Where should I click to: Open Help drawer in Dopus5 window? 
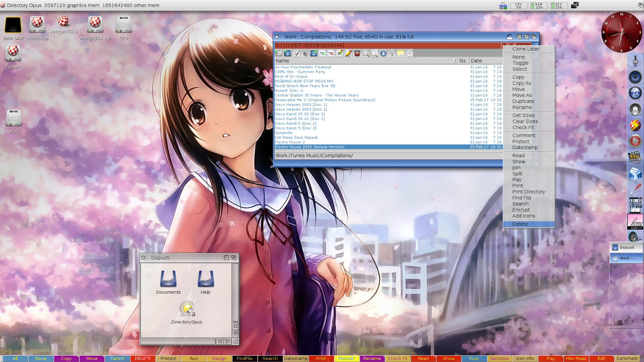[x=206, y=279]
